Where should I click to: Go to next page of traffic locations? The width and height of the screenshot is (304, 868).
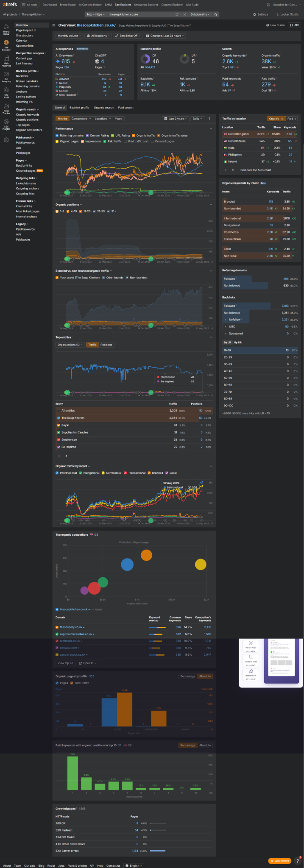coord(233,170)
